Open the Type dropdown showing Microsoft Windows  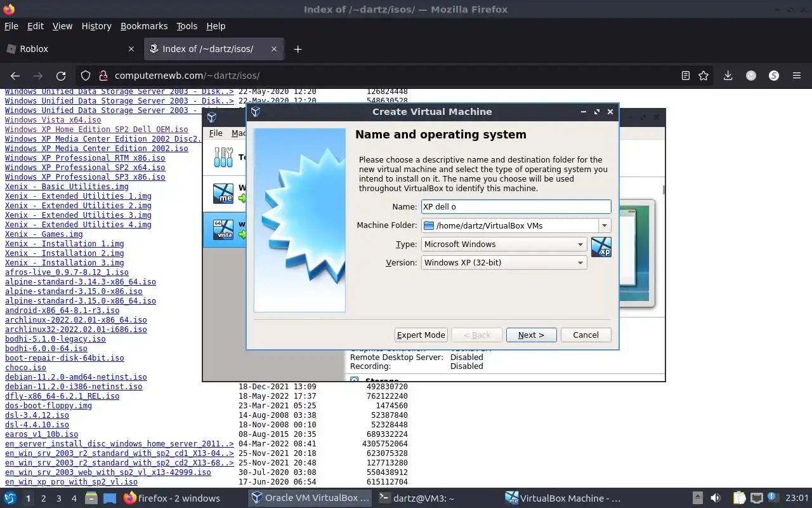504,244
